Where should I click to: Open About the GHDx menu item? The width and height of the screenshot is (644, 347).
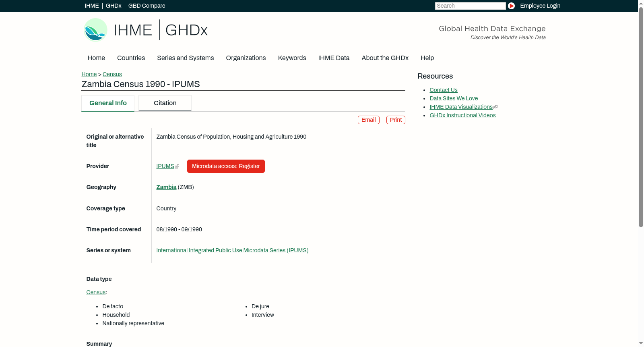click(385, 58)
